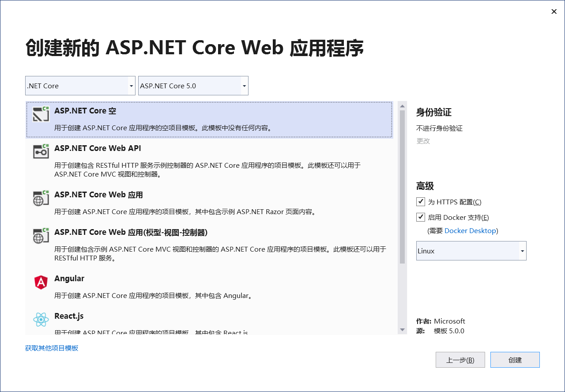Click the 启用 Docker 支持(E) label
This screenshot has width=565, height=392.
[458, 218]
